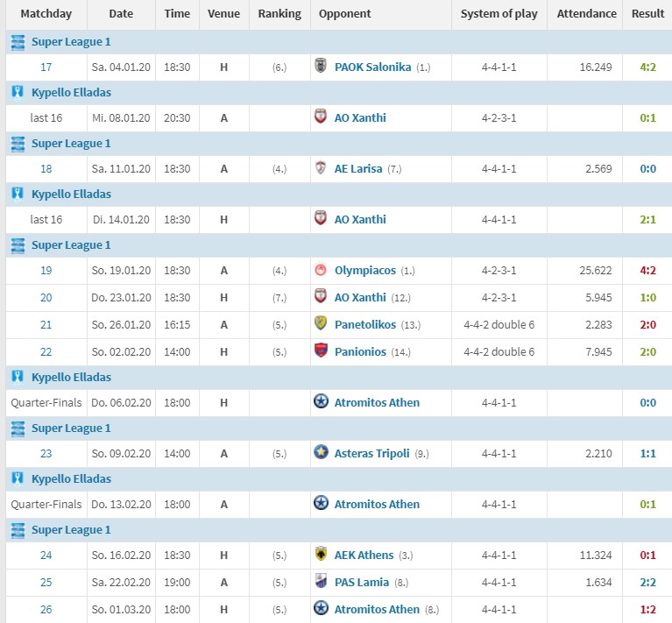The width and height of the screenshot is (672, 623).
Task: Click Super League logo above matchday 23
Action: (x=18, y=428)
